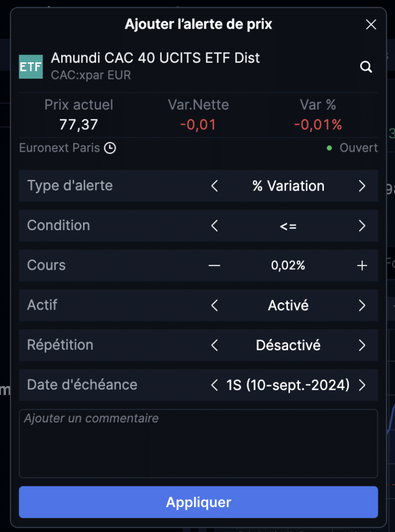
Task: Toggle Répétition using the left arrow
Action: pyautogui.click(x=214, y=345)
